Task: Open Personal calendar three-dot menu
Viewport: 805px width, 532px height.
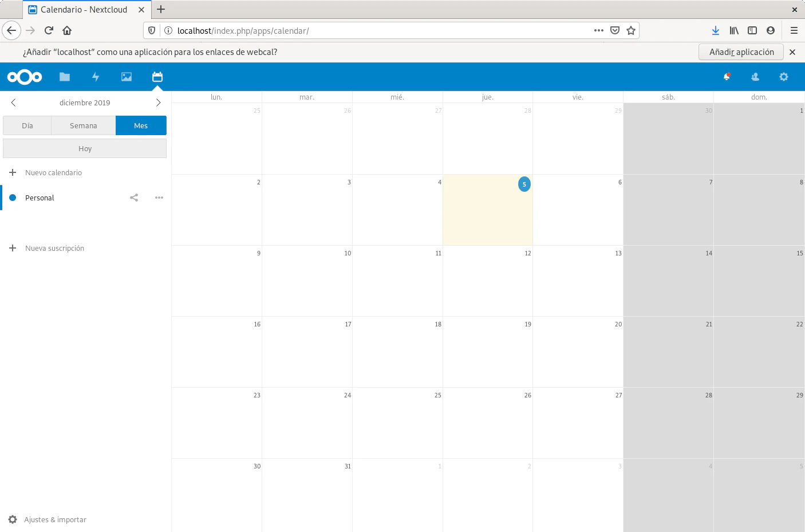Action: [x=159, y=198]
